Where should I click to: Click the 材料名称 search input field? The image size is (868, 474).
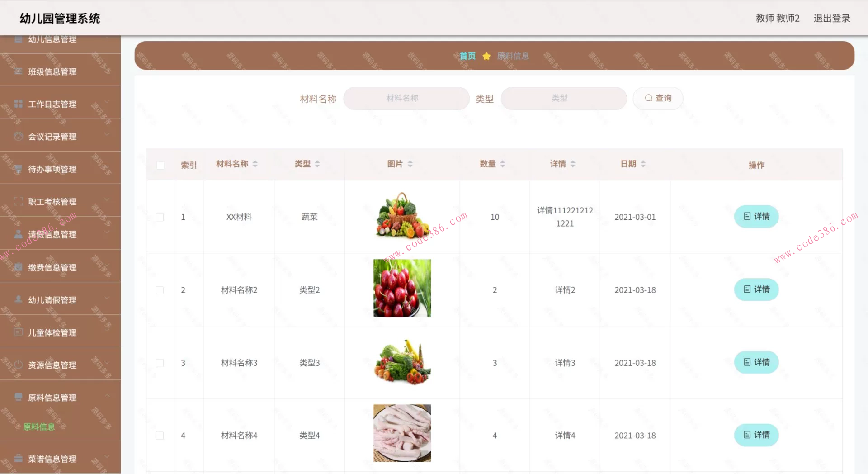[x=406, y=98]
